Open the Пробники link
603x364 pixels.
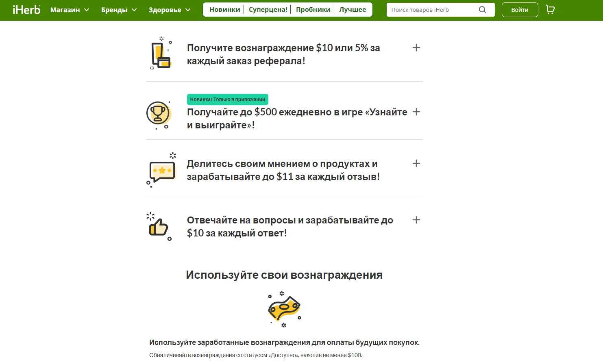pyautogui.click(x=313, y=10)
